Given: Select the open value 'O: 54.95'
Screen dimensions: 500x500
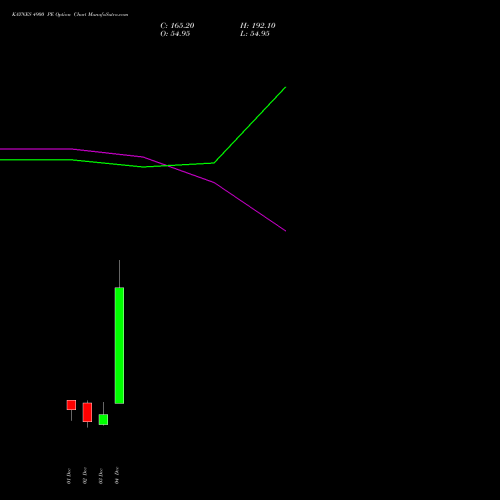Looking at the screenshot, I should pos(175,34).
